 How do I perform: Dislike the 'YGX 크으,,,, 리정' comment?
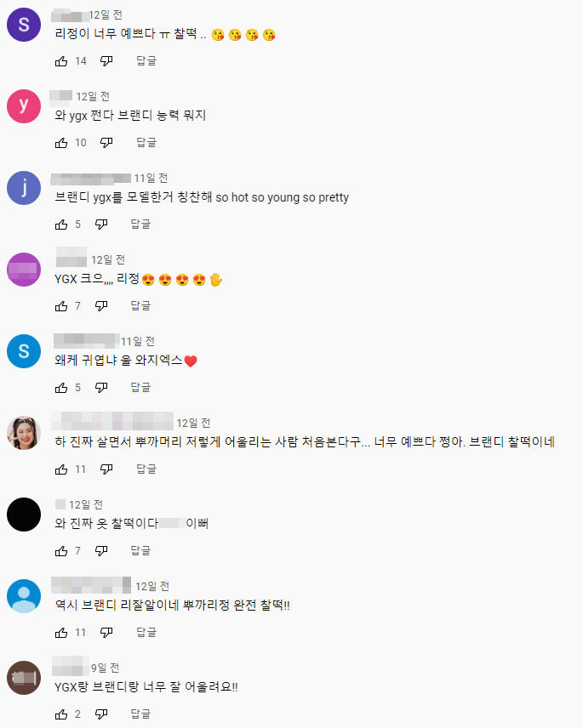[x=101, y=306]
